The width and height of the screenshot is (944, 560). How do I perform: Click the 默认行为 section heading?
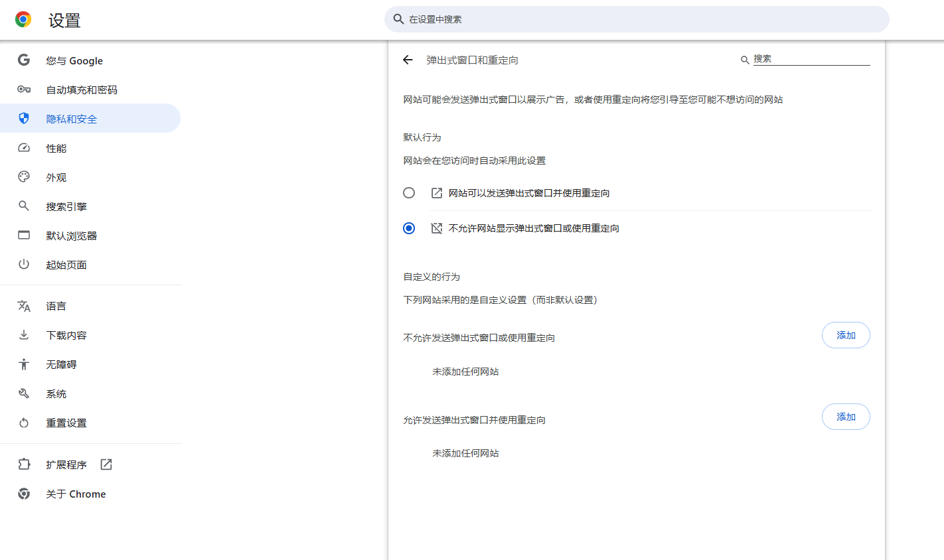422,137
